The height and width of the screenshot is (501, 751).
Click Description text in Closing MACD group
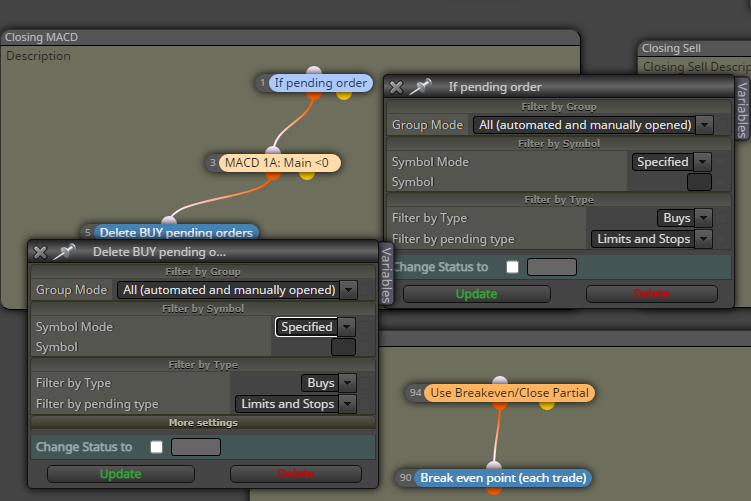[x=38, y=56]
